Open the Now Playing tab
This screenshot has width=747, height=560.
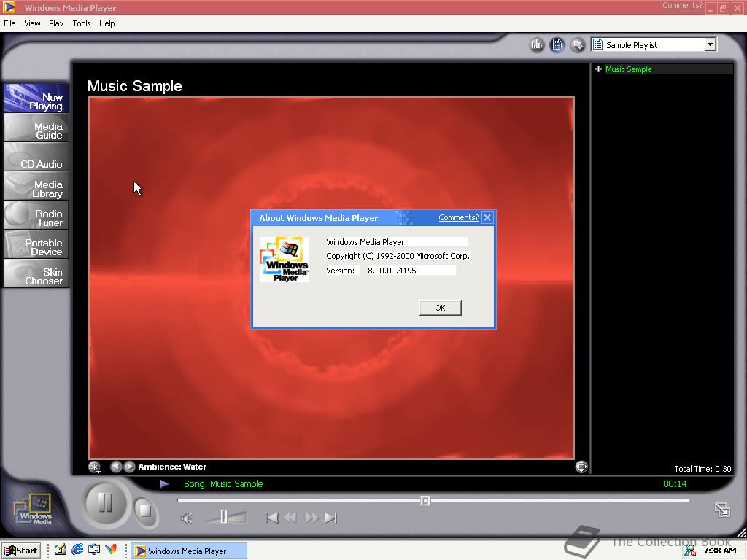[x=36, y=98]
